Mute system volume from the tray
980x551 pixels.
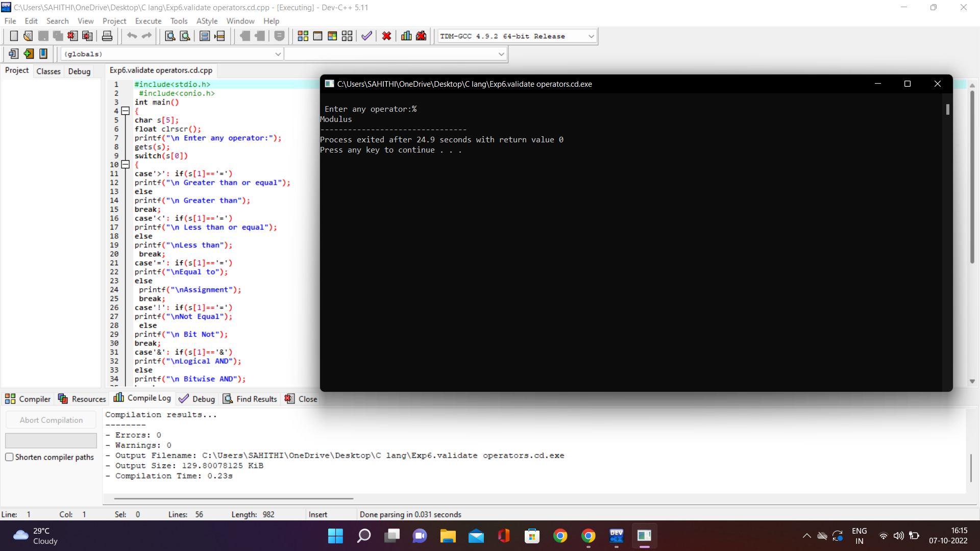tap(898, 536)
